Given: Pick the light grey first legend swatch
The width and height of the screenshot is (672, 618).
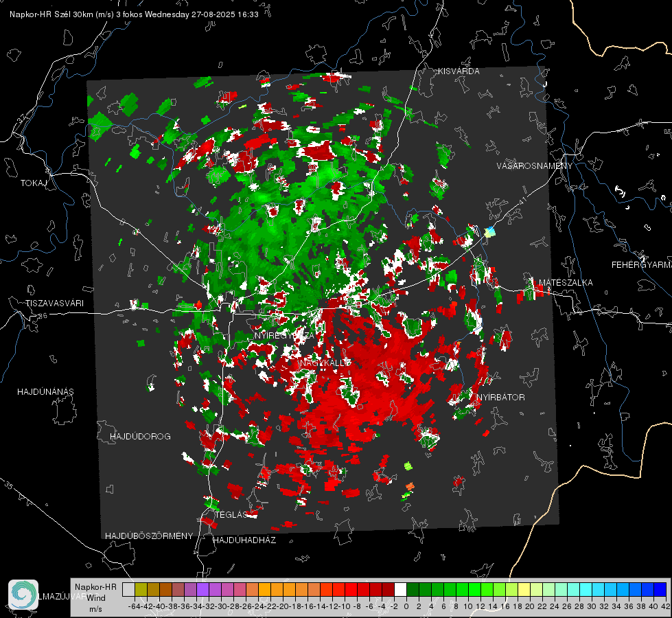Looking at the screenshot, I should pyautogui.click(x=128, y=589).
